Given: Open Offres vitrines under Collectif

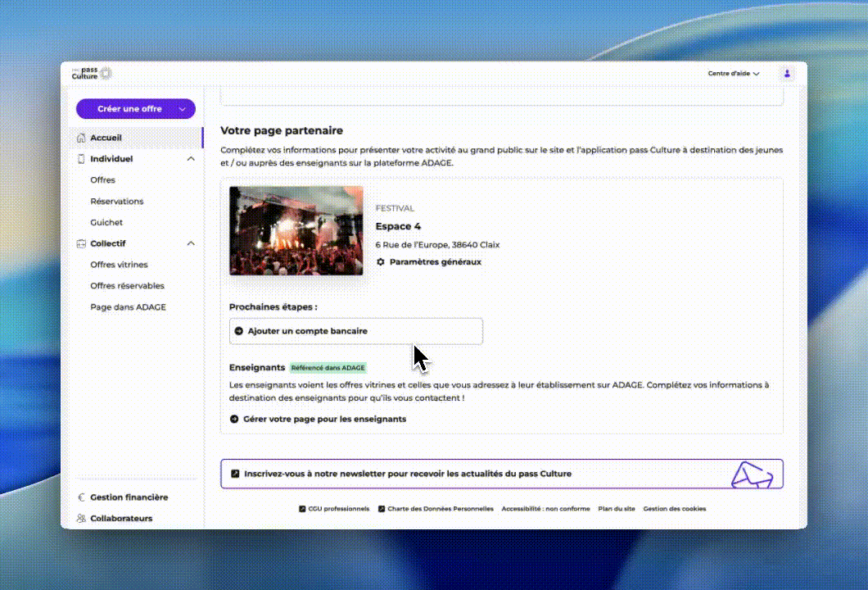Looking at the screenshot, I should coord(119,265).
